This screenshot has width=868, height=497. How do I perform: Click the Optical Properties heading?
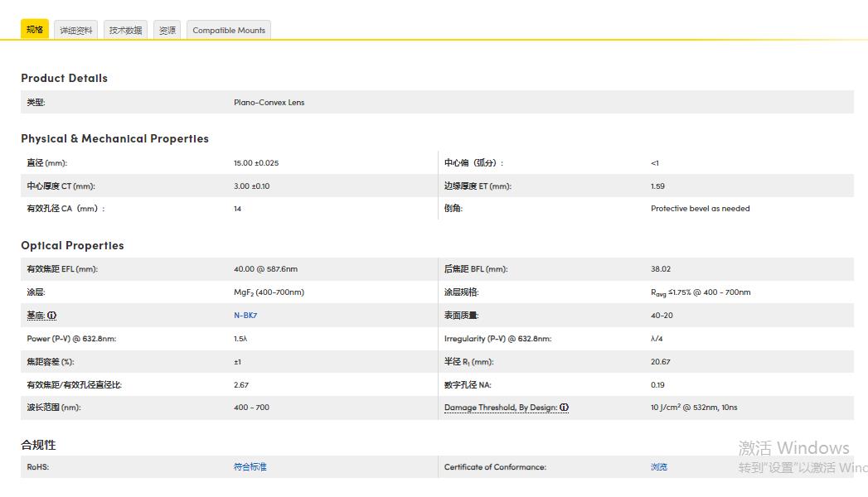tap(72, 245)
